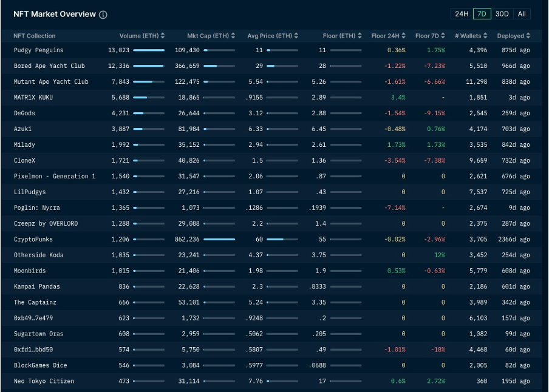The image size is (549, 392).
Task: Click the CryptoPunks market cap bar
Action: 219,240
